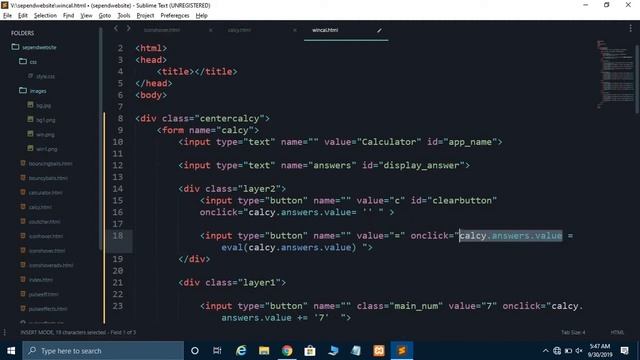Image resolution: width=640 pixels, height=360 pixels.
Task: Open Microsoft Store from the taskbar
Action: click(310, 351)
